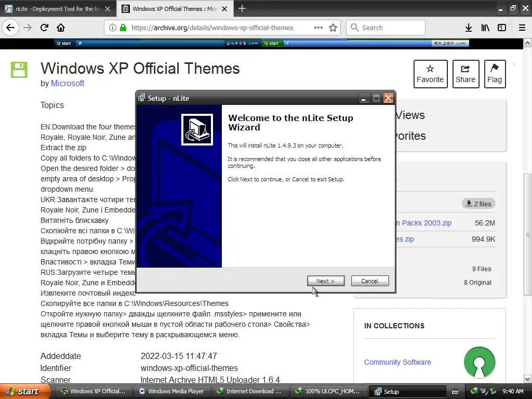This screenshot has height=399, width=532.
Task: Click the 9:40 AM system clock
Action: 513,391
